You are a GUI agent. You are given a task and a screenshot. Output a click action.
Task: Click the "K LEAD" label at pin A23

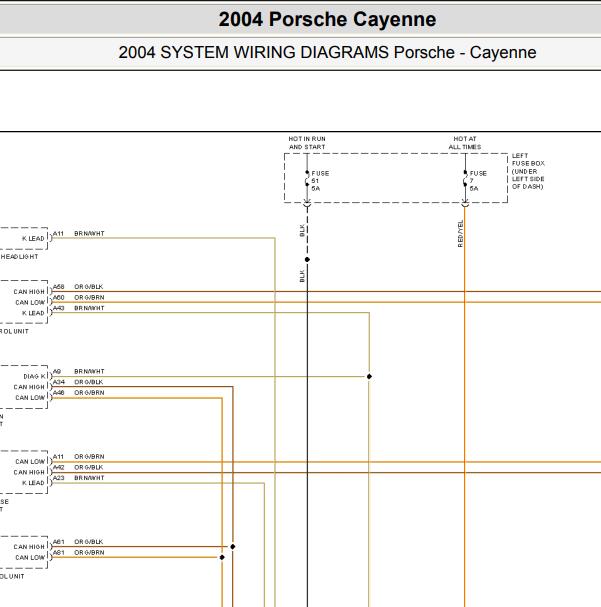pyautogui.click(x=33, y=483)
